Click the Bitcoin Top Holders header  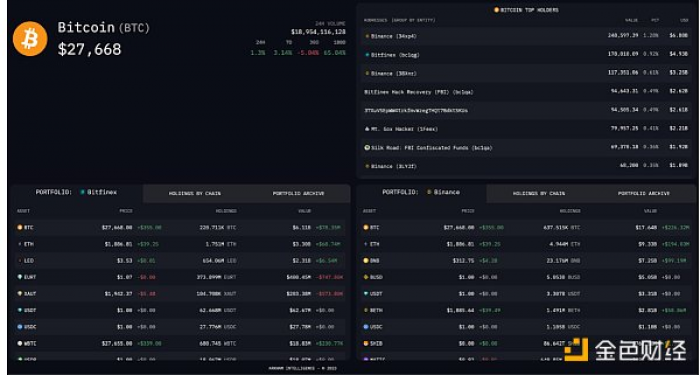(x=526, y=10)
